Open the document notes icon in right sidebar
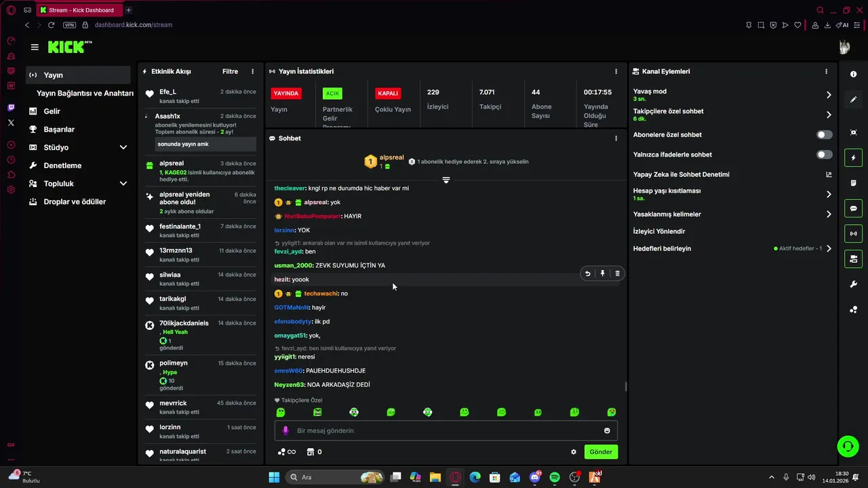 853,183
